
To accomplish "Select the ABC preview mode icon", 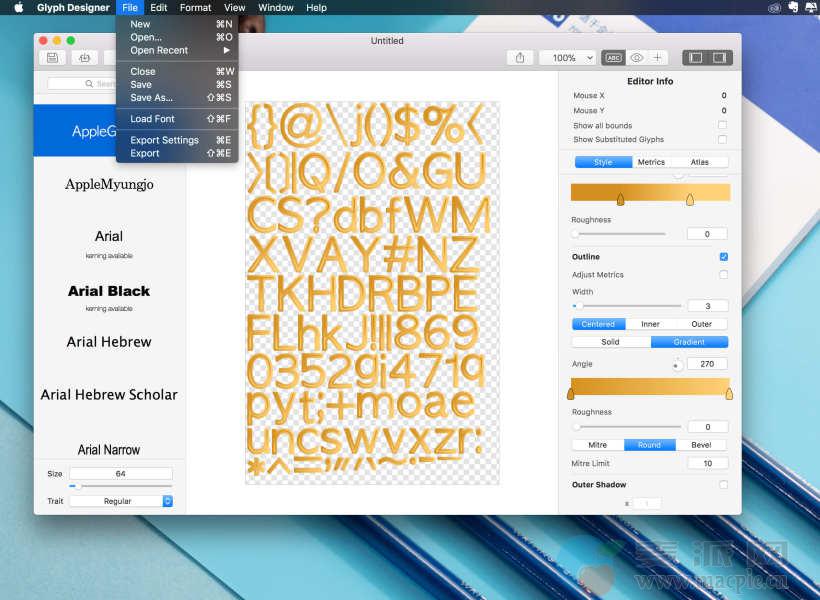I will point(613,58).
